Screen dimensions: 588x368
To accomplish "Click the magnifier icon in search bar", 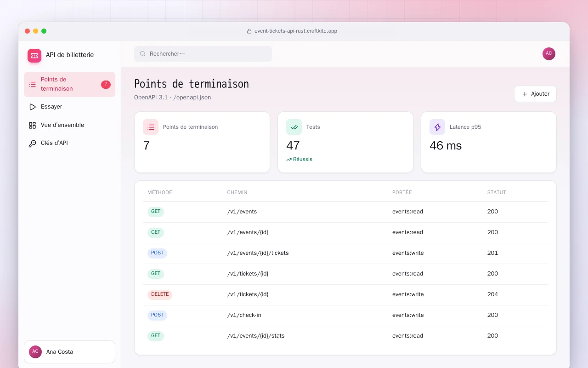I will click(143, 54).
